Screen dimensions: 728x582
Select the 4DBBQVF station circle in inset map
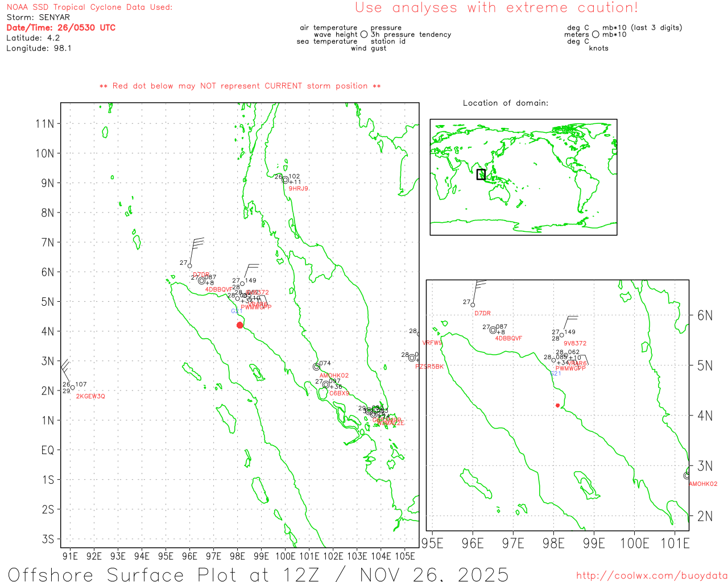pos(493,330)
